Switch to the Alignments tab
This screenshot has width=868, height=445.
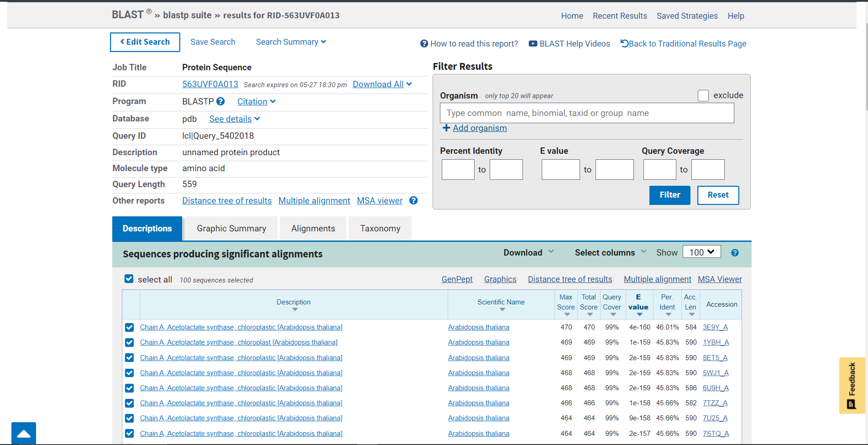[x=313, y=228]
